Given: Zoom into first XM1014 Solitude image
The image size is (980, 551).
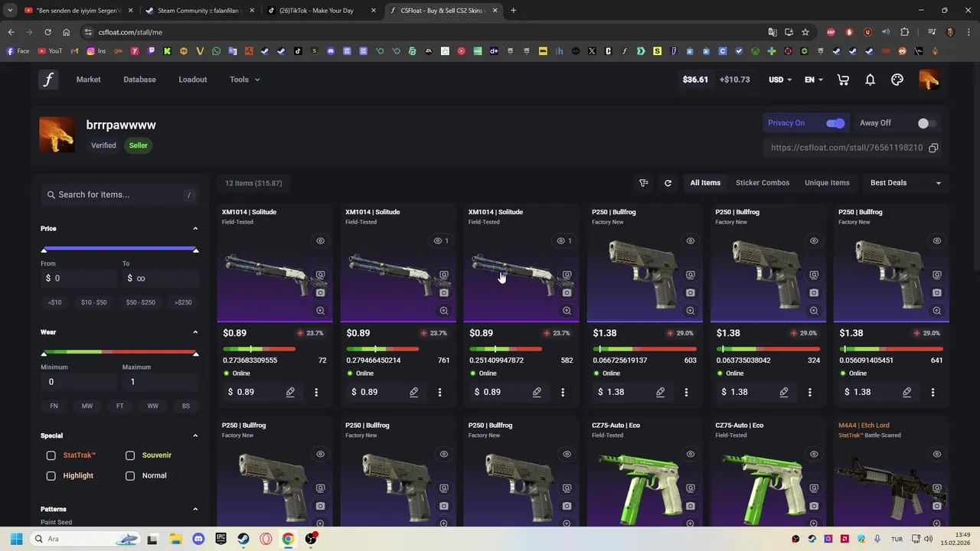Looking at the screenshot, I should 320,311.
